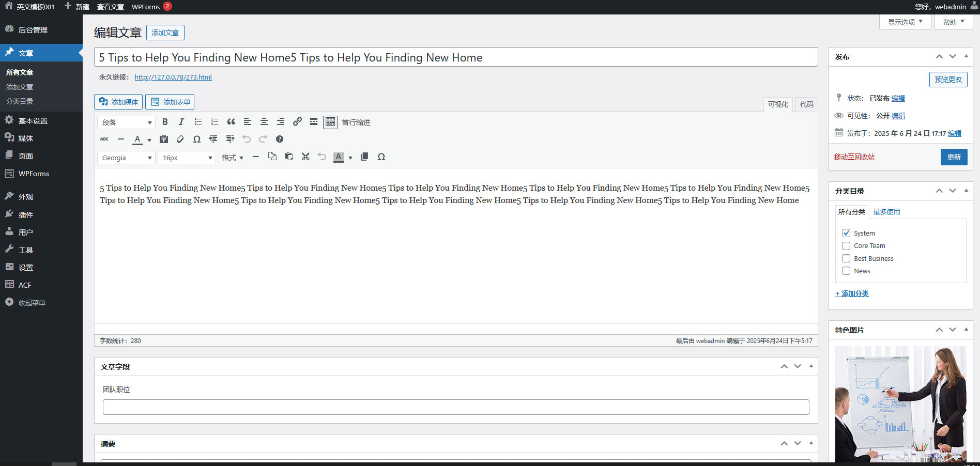This screenshot has width=980, height=466.
Task: Click the 团队职位 input field
Action: pyautogui.click(x=455, y=407)
